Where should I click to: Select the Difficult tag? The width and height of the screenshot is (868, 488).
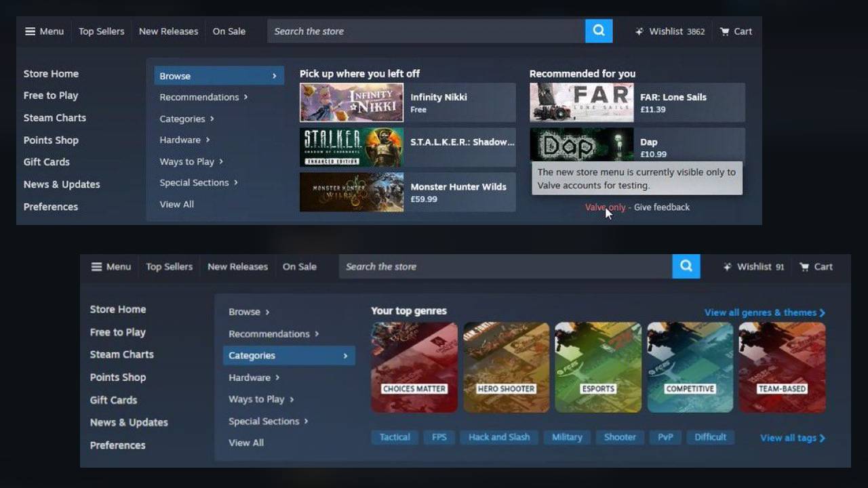710,437
